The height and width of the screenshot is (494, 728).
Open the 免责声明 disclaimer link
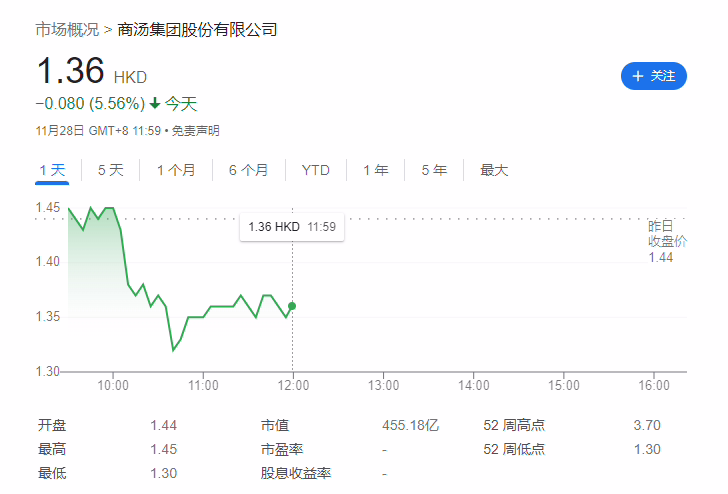(x=195, y=131)
